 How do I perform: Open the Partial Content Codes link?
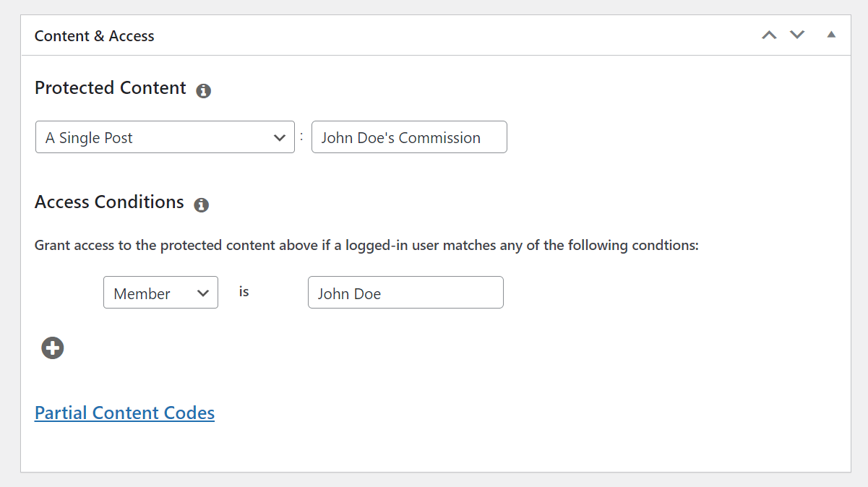(x=124, y=413)
